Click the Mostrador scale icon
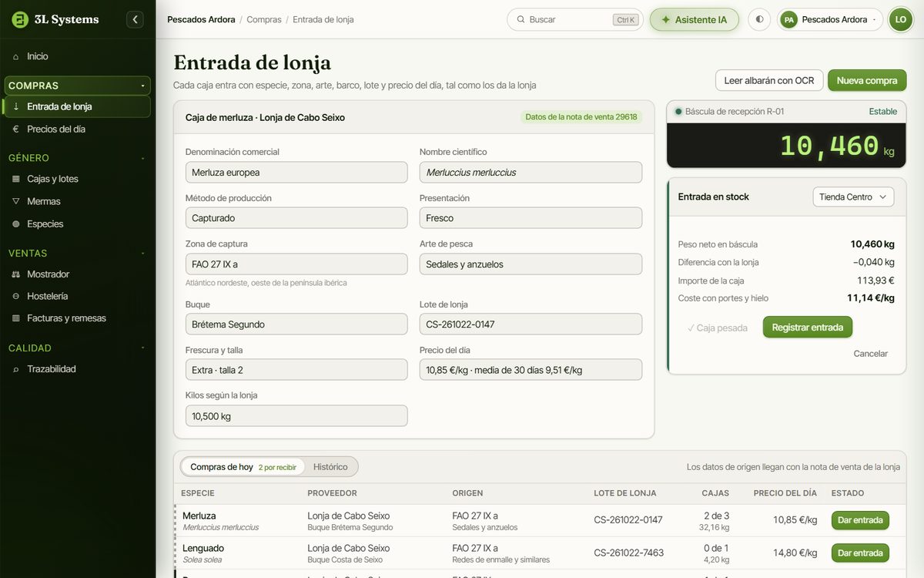 tap(16, 274)
